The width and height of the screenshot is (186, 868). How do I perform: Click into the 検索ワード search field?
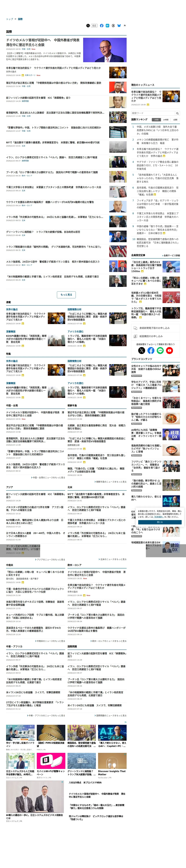pos(153,113)
